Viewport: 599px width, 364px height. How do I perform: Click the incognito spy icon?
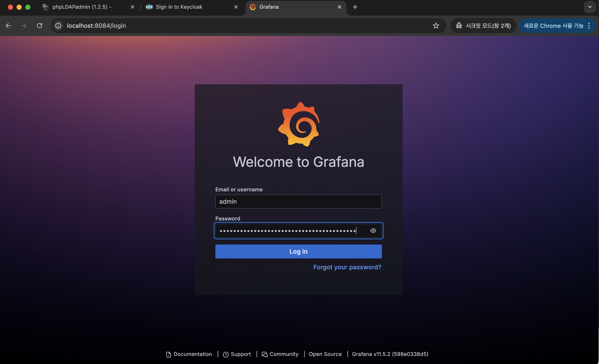459,25
